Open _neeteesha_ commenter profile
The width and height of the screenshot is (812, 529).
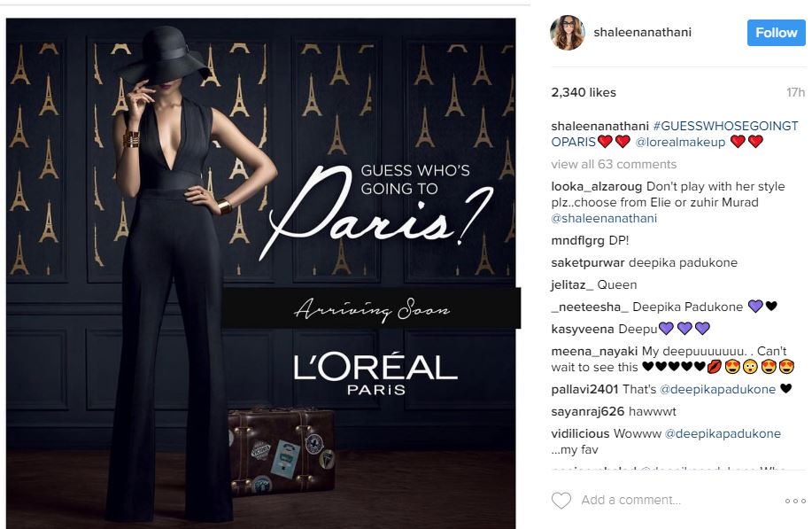[x=590, y=307]
